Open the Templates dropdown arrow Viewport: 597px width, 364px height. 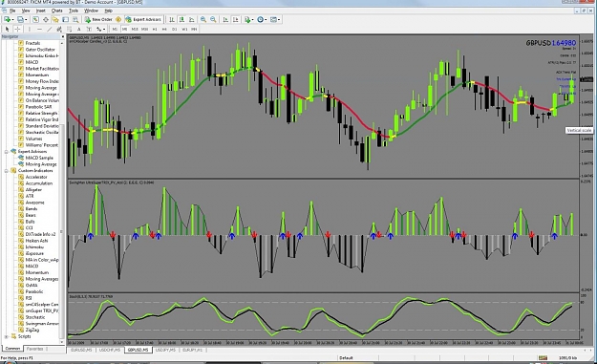coord(279,19)
